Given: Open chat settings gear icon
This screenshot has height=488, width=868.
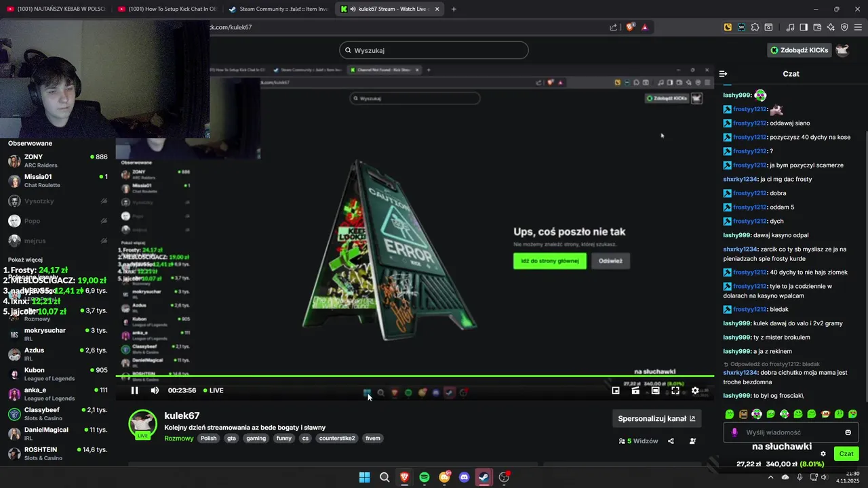Looking at the screenshot, I should (823, 454).
